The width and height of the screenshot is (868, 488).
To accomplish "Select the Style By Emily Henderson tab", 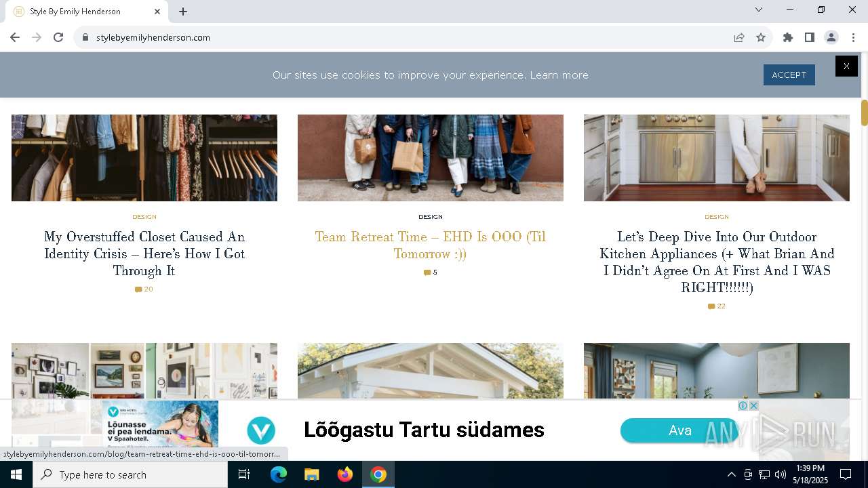I will point(87,12).
